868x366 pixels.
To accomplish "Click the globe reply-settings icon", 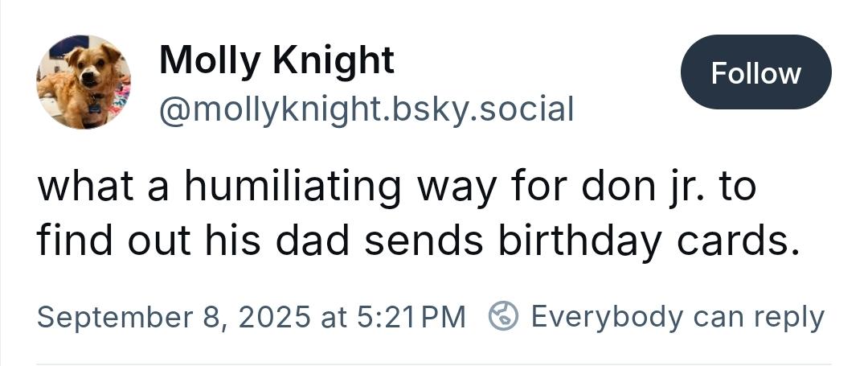I will pyautogui.click(x=504, y=316).
